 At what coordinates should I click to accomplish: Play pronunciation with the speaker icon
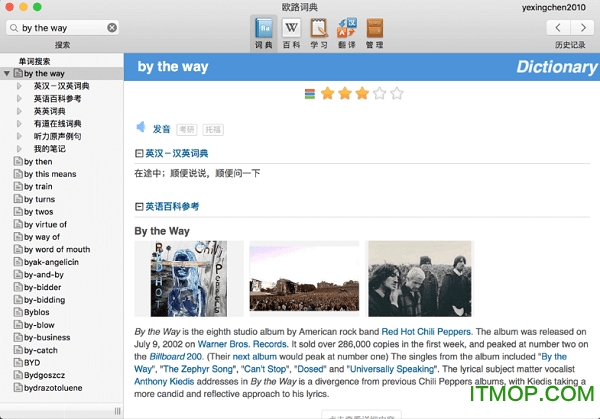pyautogui.click(x=142, y=128)
